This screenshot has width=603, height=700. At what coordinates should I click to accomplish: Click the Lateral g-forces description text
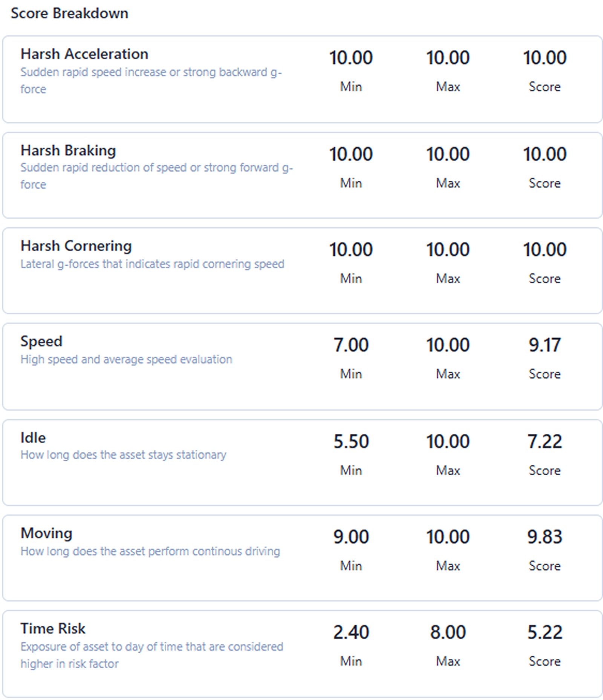(152, 264)
